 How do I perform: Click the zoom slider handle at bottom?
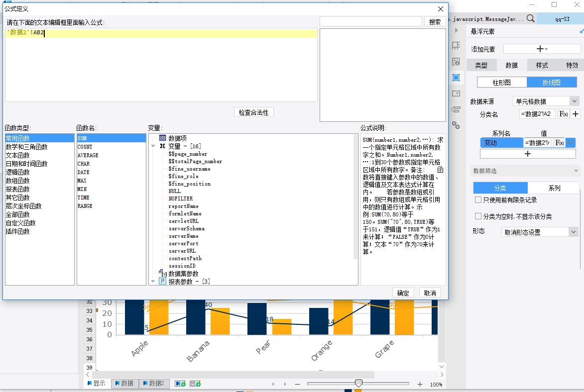click(358, 383)
